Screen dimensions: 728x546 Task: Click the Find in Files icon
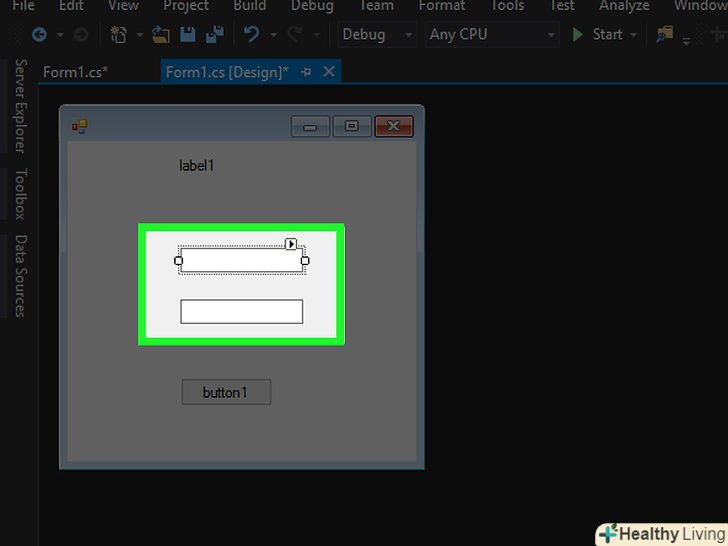click(664, 34)
